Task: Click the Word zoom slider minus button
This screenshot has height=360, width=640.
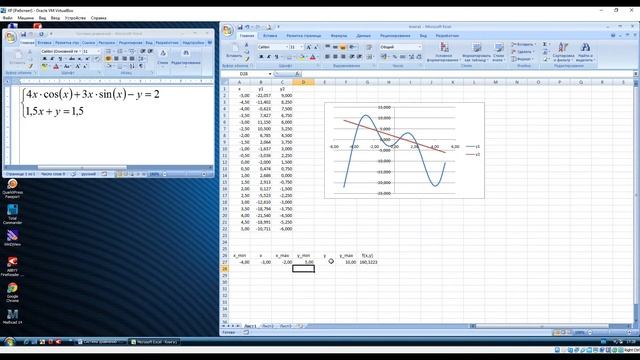Action: pos(165,174)
